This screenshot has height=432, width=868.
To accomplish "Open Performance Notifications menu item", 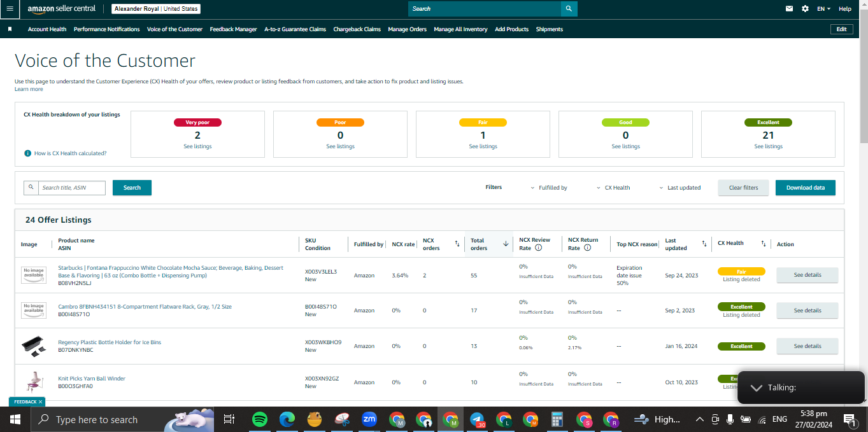I will click(107, 29).
